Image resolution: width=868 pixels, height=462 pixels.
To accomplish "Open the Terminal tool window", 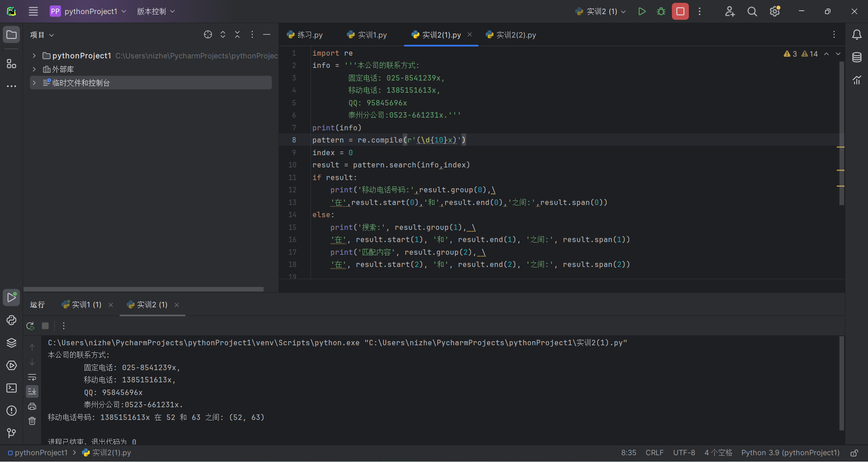I will [x=11, y=388].
